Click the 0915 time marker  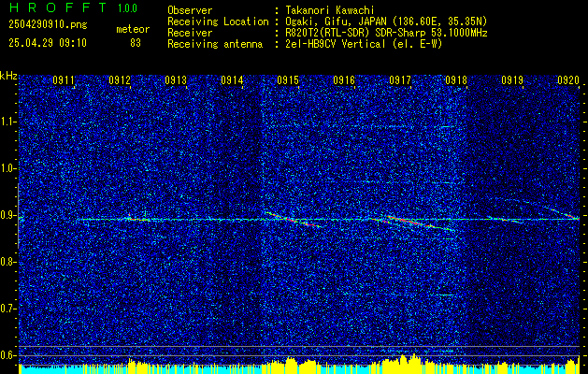288,80
